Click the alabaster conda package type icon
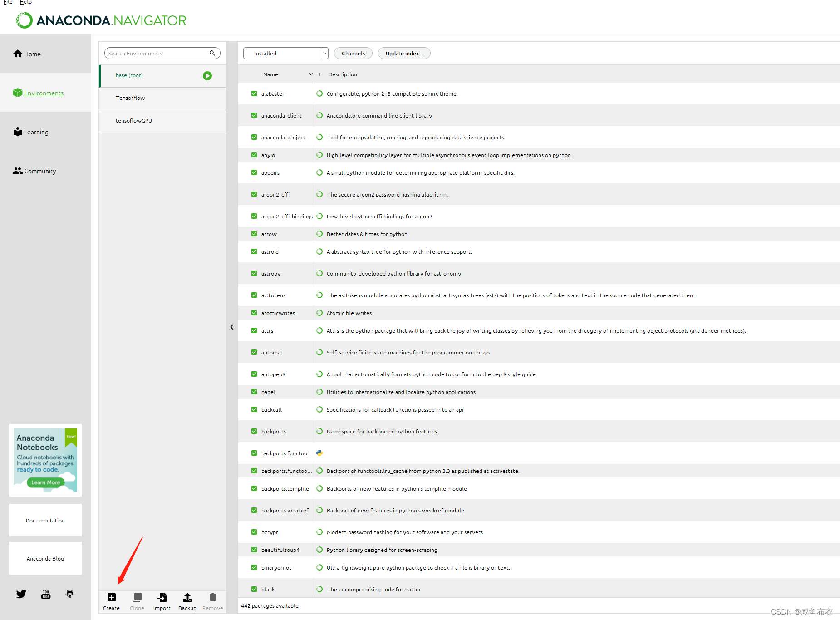 pyautogui.click(x=319, y=93)
